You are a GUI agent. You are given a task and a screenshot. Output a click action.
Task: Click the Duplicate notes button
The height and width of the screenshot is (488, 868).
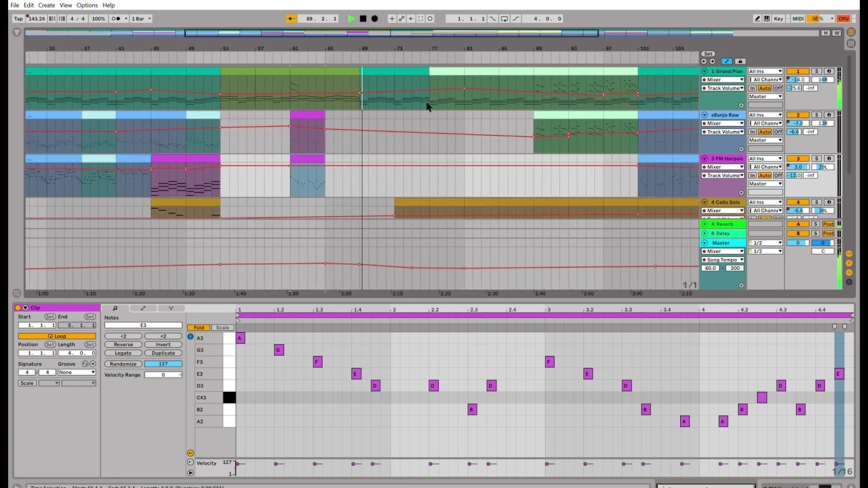[x=163, y=353]
